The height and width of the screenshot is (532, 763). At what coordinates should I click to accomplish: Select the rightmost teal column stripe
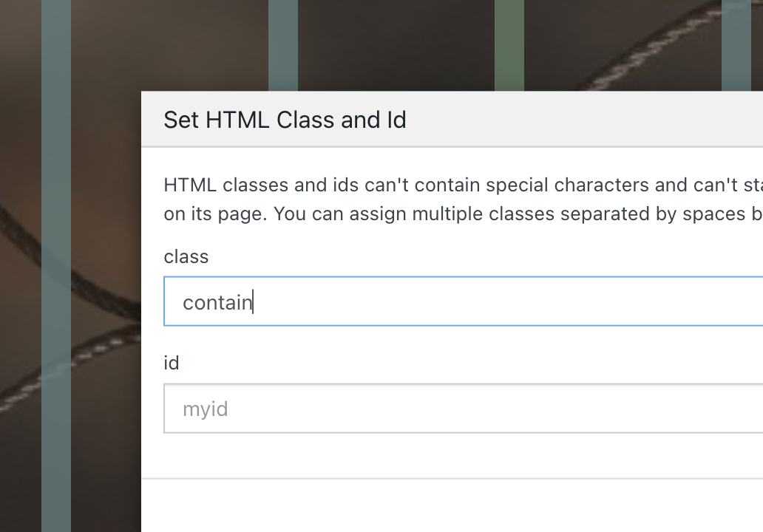[x=736, y=44]
